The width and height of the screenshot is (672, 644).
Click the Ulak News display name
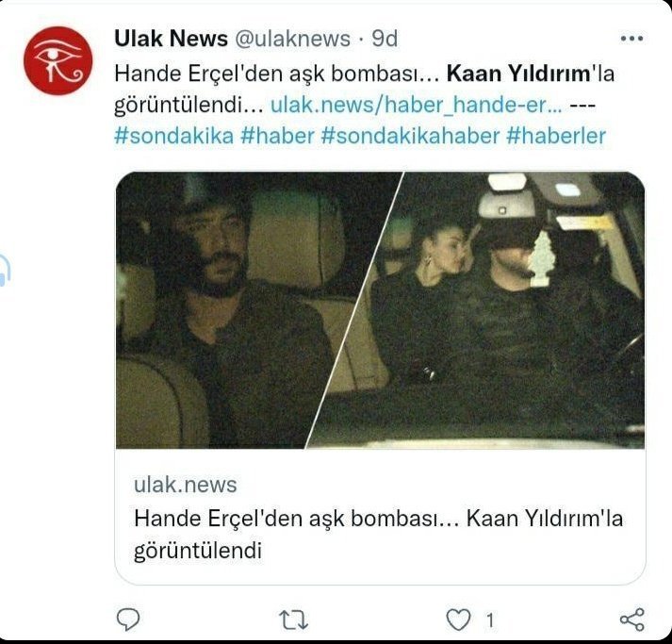pos(171,39)
